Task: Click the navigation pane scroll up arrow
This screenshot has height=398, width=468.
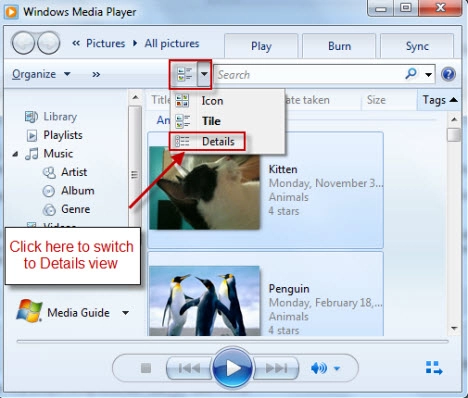Action: point(135,97)
